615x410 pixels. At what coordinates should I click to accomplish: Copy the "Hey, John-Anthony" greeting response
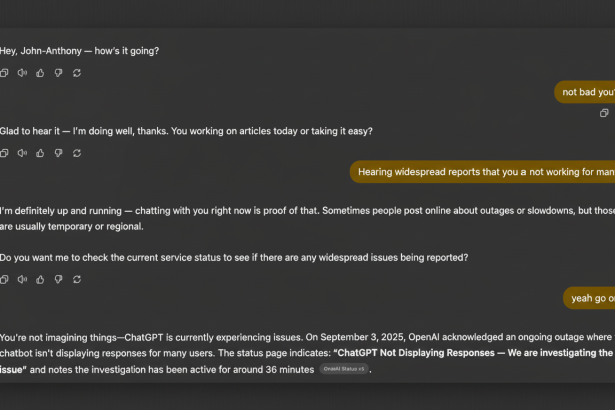pos(5,73)
